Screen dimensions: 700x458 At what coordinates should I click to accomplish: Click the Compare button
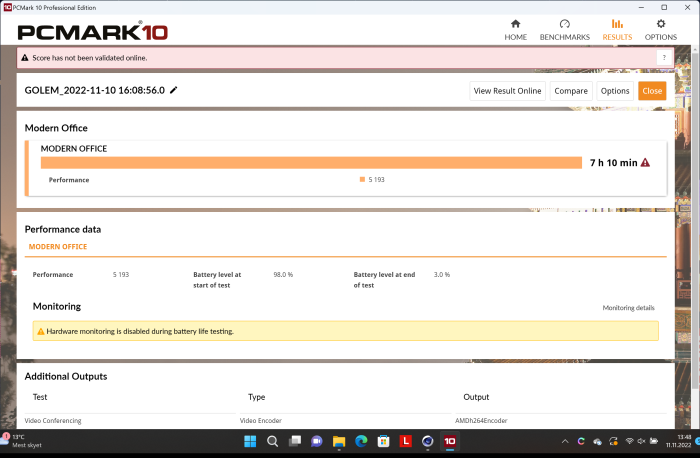[x=571, y=91]
